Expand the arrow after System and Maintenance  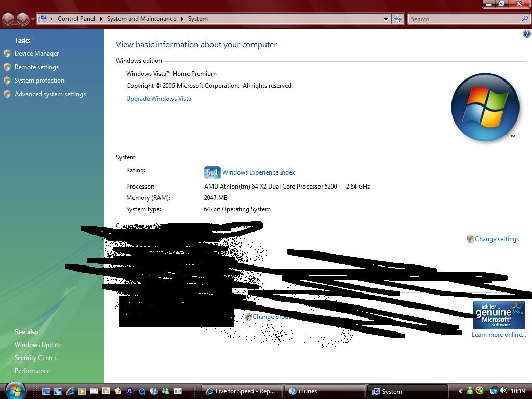pyautogui.click(x=182, y=19)
